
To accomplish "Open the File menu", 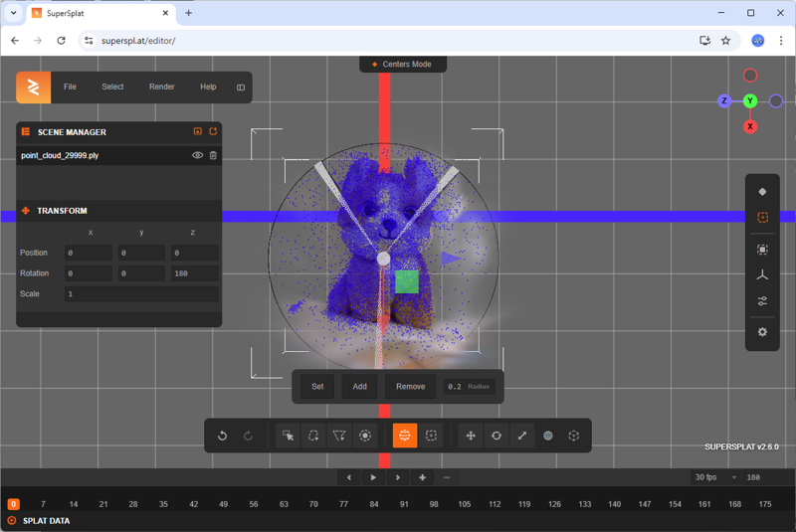I will pyautogui.click(x=70, y=88).
